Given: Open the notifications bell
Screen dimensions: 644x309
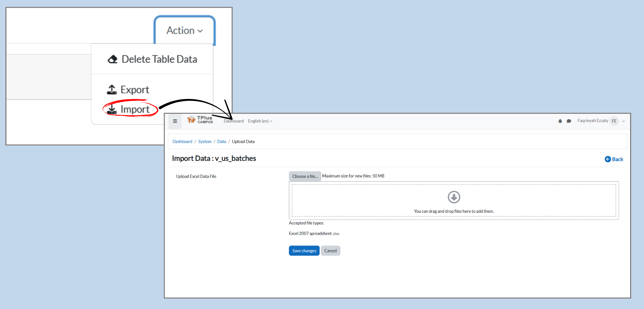Looking at the screenshot, I should pos(560,121).
